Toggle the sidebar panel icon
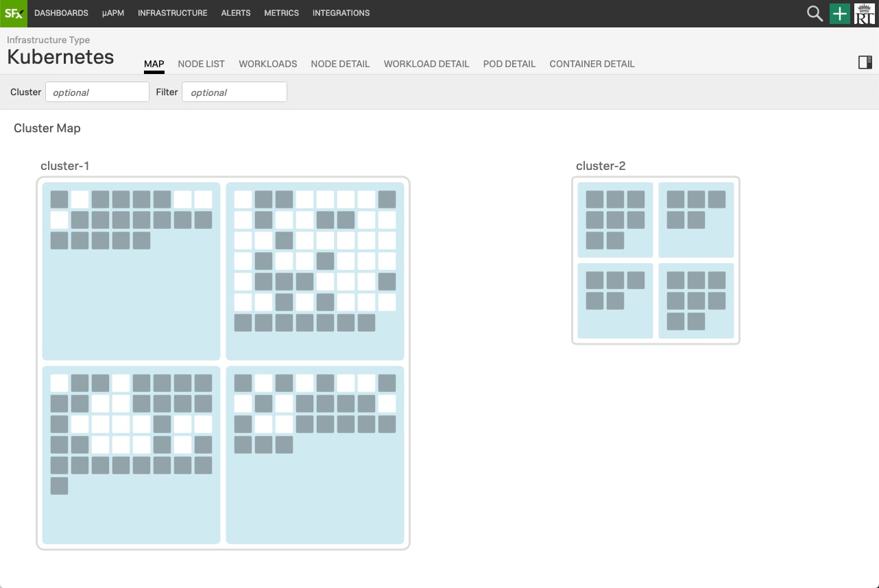This screenshot has height=588, width=879. 865,62
